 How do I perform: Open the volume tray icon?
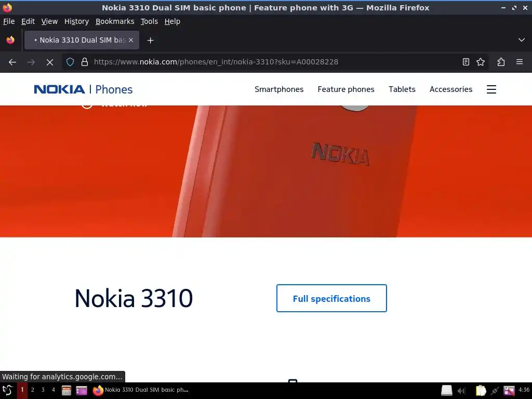461,391
